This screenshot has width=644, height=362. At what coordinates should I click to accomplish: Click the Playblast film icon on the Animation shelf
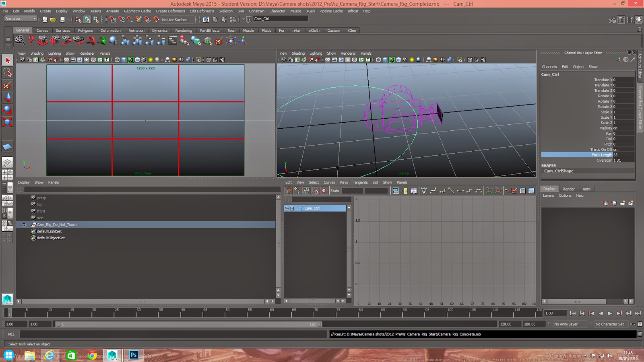pos(19,40)
